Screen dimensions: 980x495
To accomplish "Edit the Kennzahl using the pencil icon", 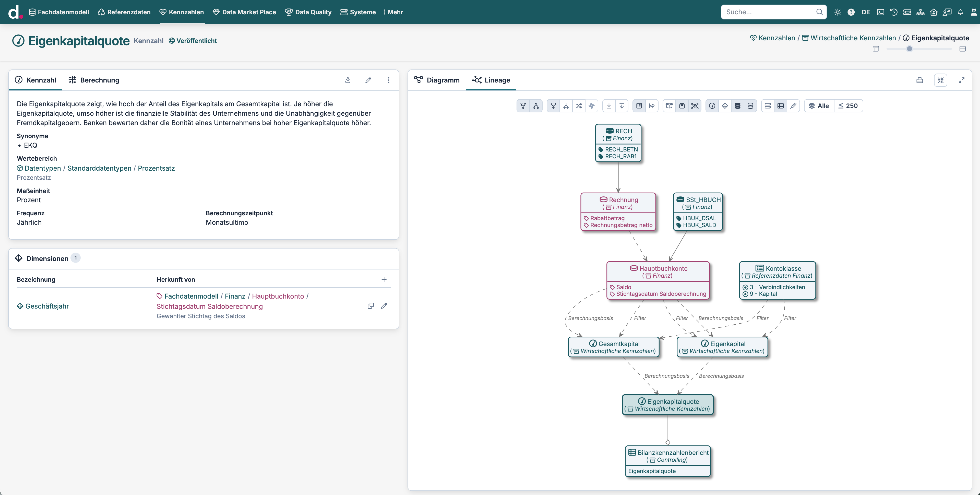I will coord(368,80).
